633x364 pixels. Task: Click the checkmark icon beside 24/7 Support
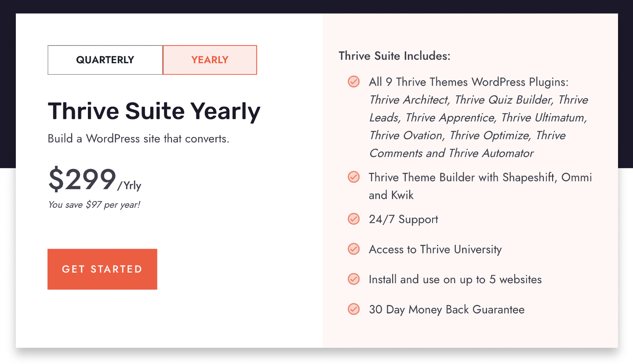[354, 219]
